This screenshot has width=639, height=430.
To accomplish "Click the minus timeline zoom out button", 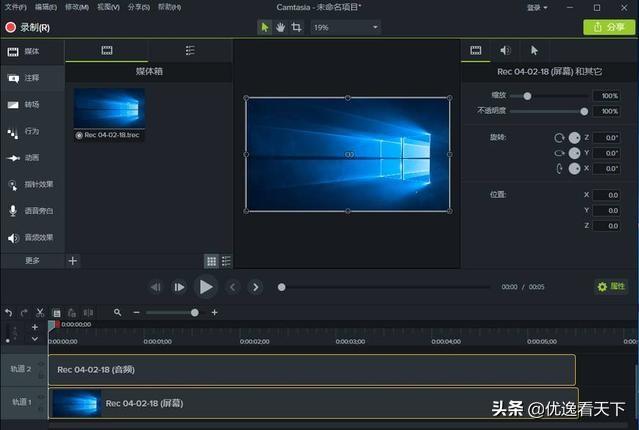I will click(x=136, y=313).
